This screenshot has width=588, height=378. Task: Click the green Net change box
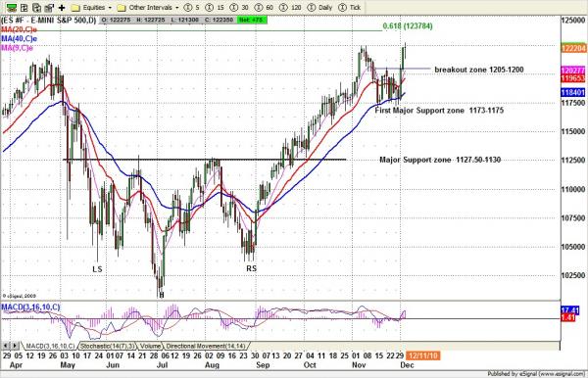[252, 20]
